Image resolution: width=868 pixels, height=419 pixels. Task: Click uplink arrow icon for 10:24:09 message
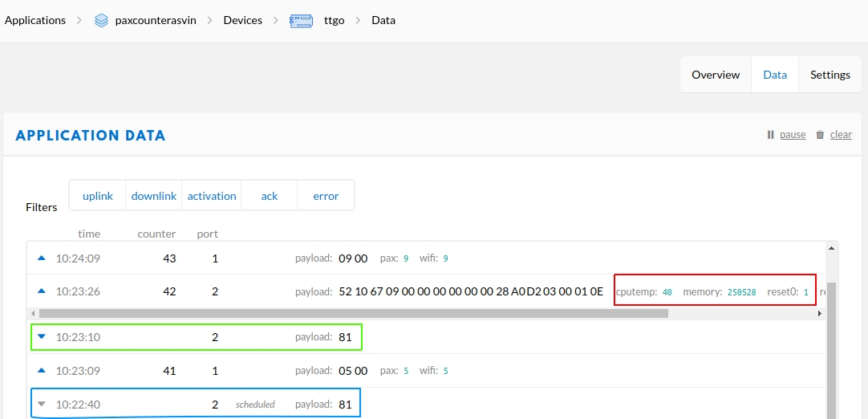[42, 258]
